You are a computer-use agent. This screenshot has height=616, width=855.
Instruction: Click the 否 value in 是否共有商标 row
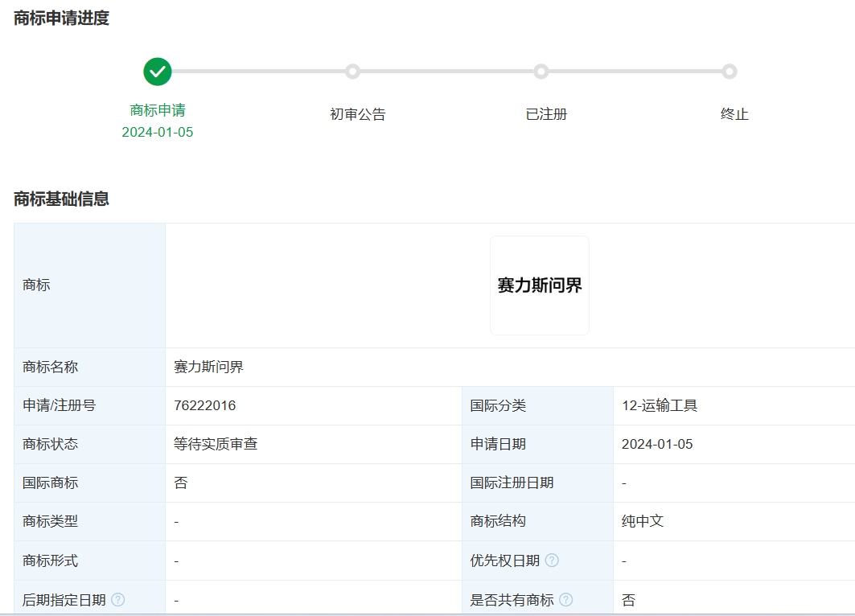(x=629, y=600)
